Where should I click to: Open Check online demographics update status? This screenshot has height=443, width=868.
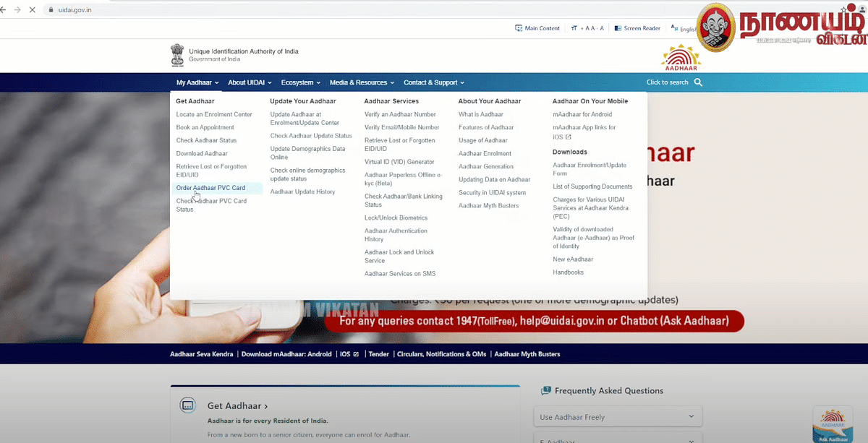tap(307, 174)
